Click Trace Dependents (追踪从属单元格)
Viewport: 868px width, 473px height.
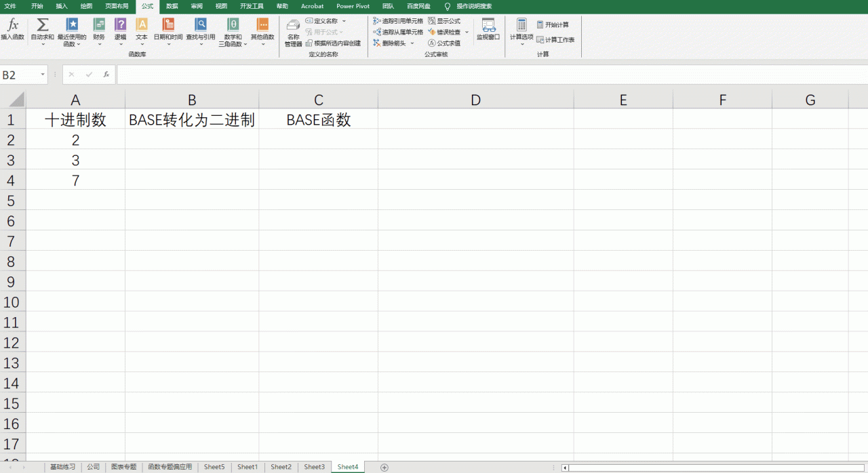pyautogui.click(x=398, y=32)
